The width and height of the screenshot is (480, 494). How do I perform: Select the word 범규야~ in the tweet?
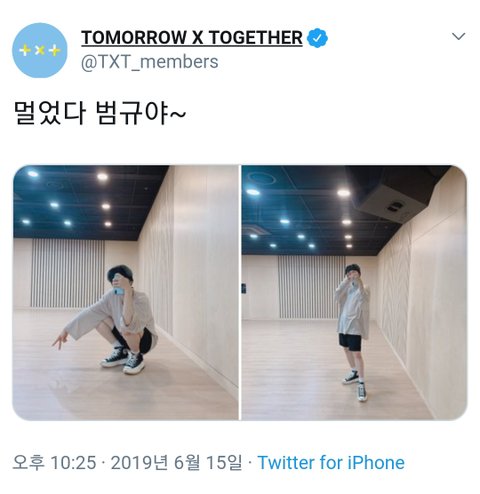(140, 113)
